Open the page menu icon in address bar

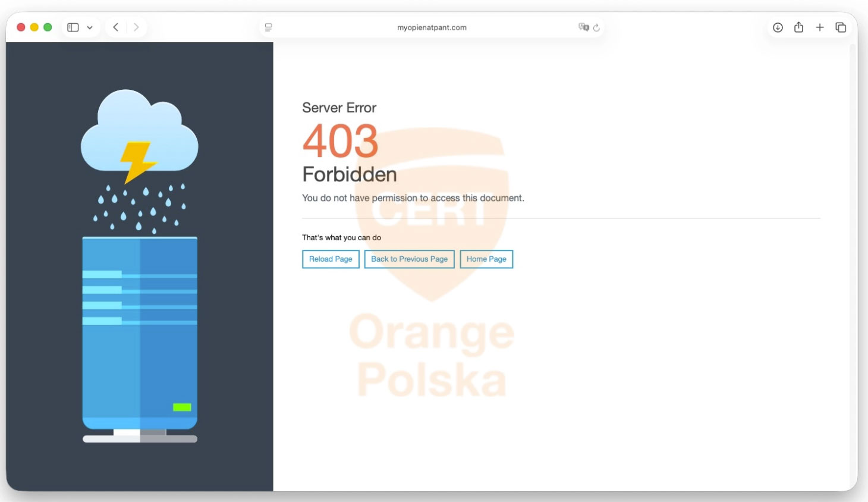coord(269,27)
